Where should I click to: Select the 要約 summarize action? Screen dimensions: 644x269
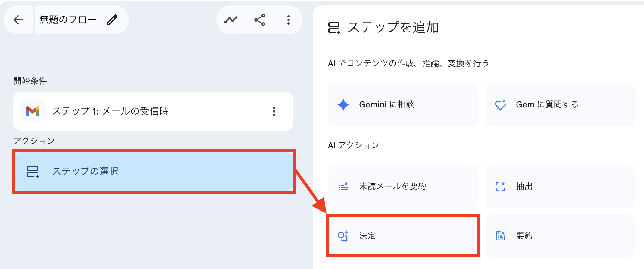[x=560, y=236]
